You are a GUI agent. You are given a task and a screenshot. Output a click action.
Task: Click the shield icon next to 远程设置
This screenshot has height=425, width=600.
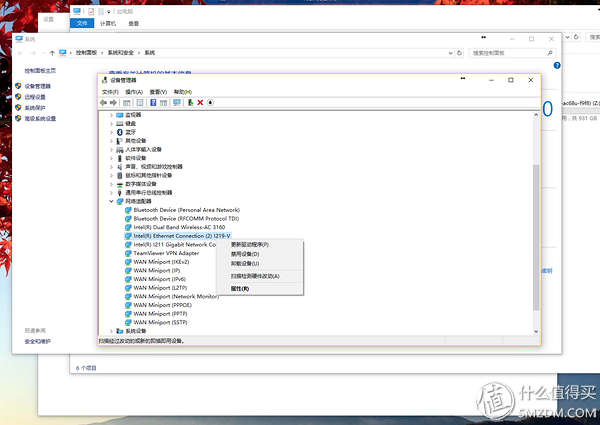[18, 97]
